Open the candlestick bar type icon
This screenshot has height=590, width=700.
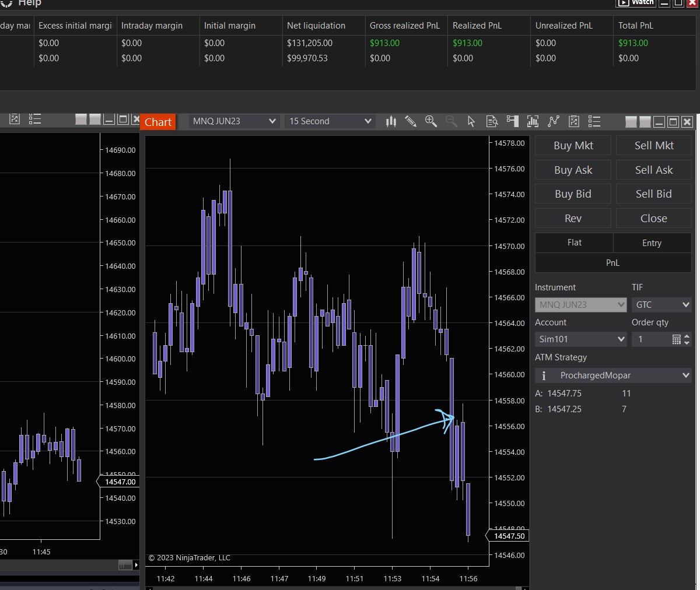(x=391, y=121)
